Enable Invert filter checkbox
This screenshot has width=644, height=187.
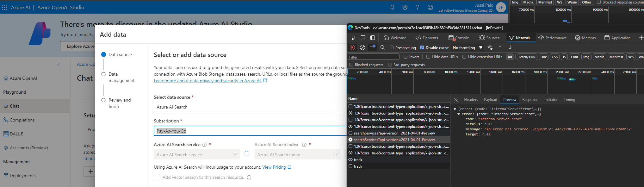tap(406, 57)
